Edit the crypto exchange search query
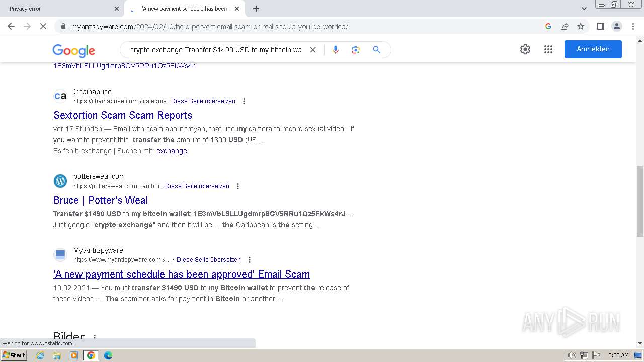Image resolution: width=644 pixels, height=362 pixels. (216, 50)
